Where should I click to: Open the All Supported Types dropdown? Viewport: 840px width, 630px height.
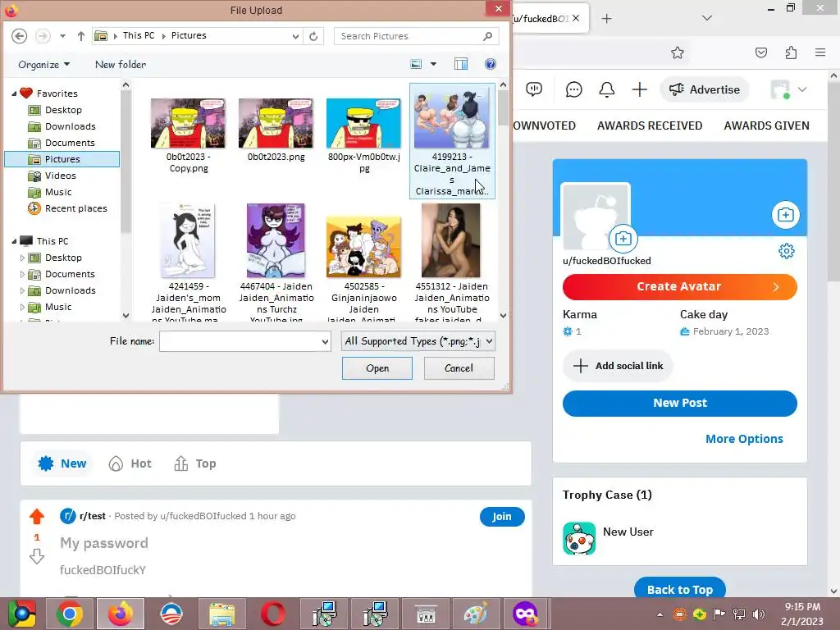coord(418,341)
